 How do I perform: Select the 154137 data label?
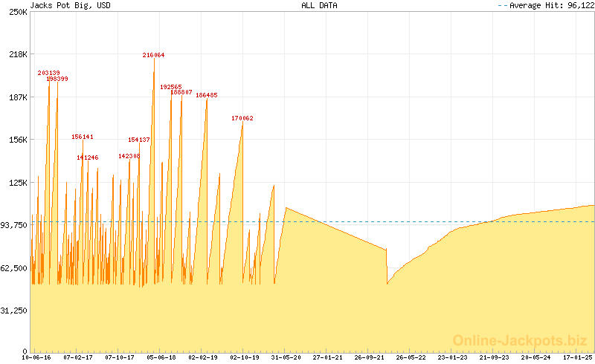[x=139, y=140]
